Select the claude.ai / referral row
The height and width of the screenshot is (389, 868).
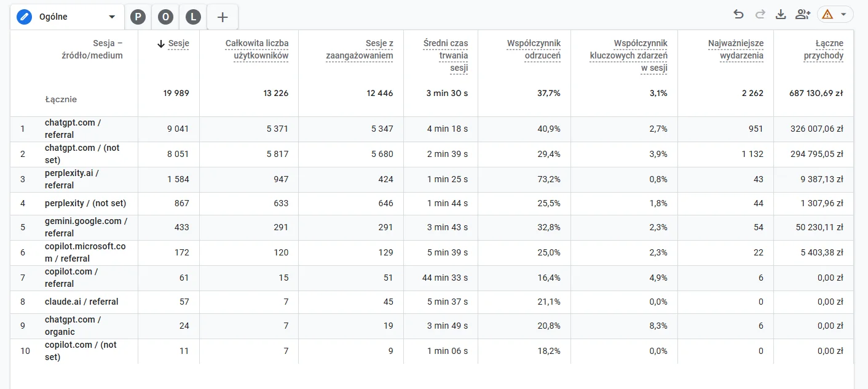click(x=432, y=302)
